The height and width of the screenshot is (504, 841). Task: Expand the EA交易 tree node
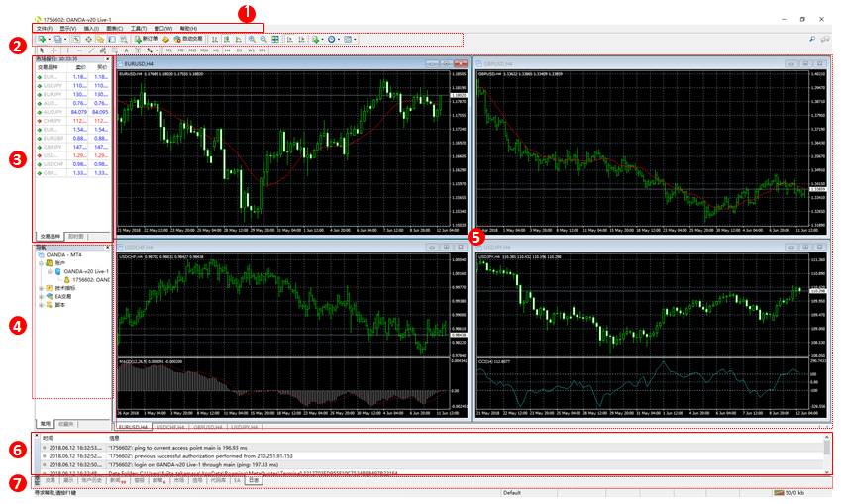tap(40, 296)
